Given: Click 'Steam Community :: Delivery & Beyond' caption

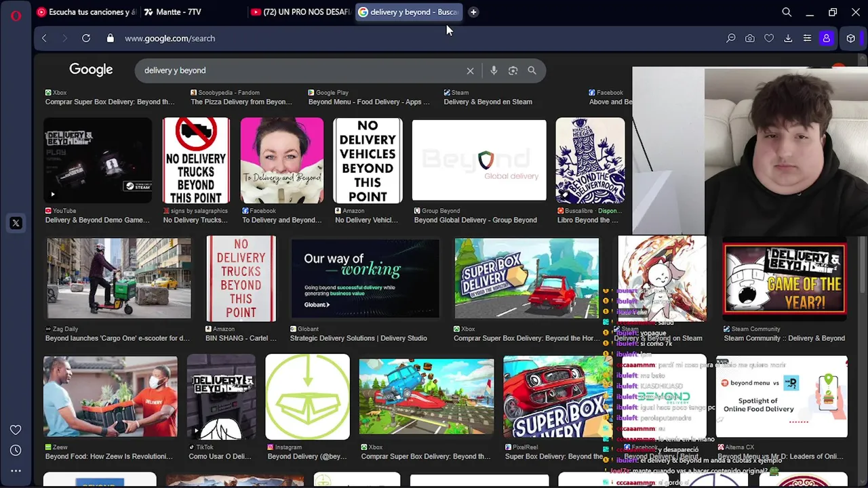Looking at the screenshot, I should pyautogui.click(x=785, y=338).
